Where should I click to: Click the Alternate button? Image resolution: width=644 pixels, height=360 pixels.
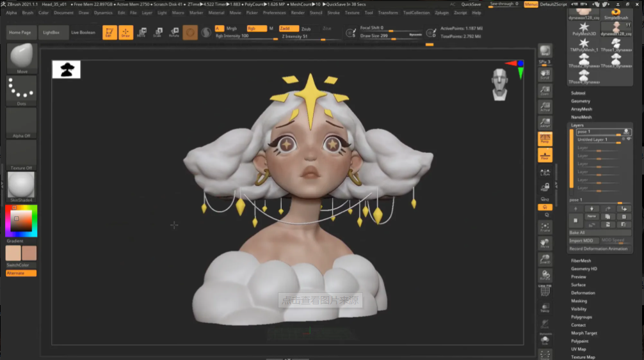[x=21, y=273]
